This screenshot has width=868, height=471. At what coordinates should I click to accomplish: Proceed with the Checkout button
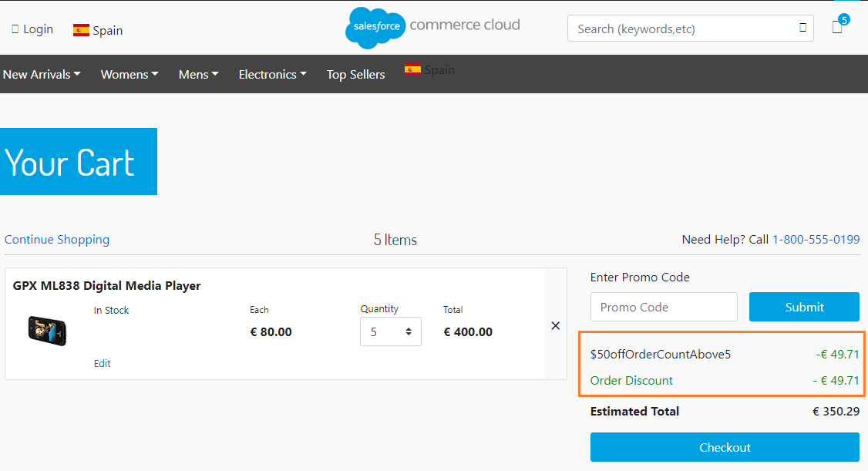(x=725, y=447)
